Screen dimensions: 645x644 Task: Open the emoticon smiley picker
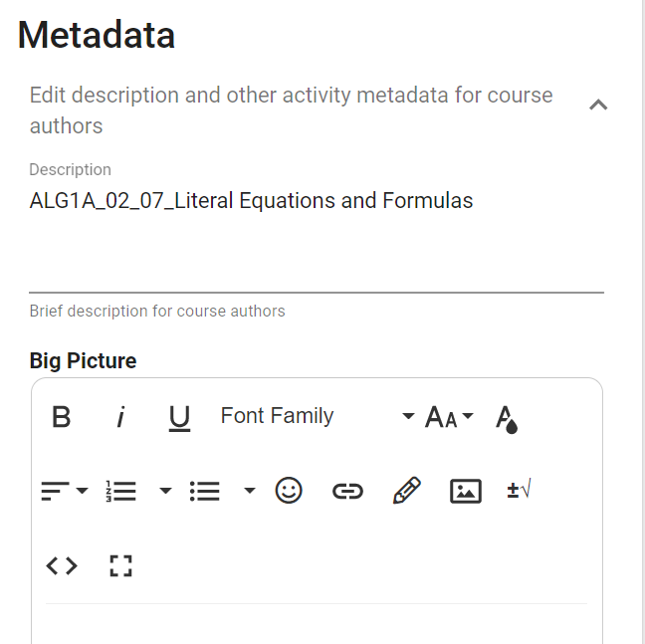[289, 490]
